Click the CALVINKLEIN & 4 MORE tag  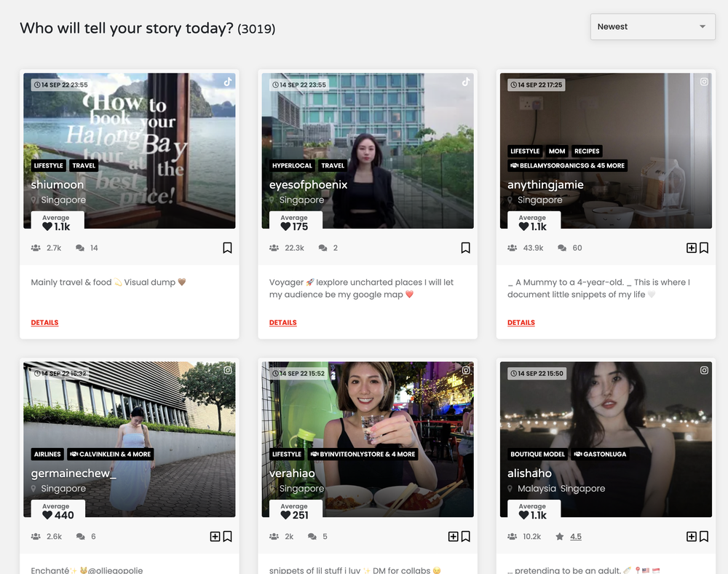pos(111,455)
